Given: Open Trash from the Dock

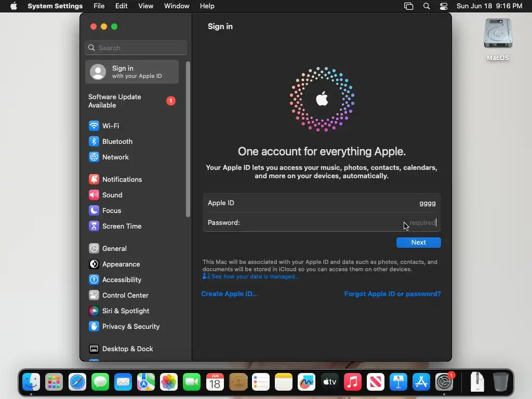Looking at the screenshot, I should coord(500,382).
